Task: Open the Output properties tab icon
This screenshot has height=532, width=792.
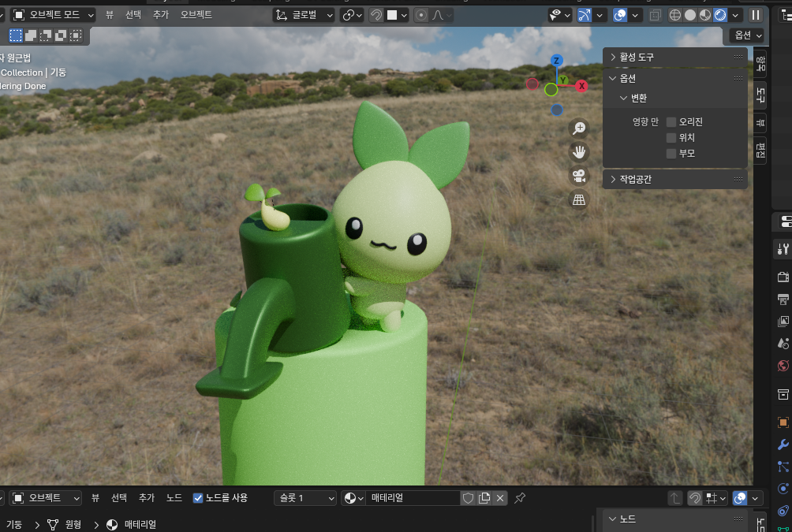Action: tap(783, 299)
